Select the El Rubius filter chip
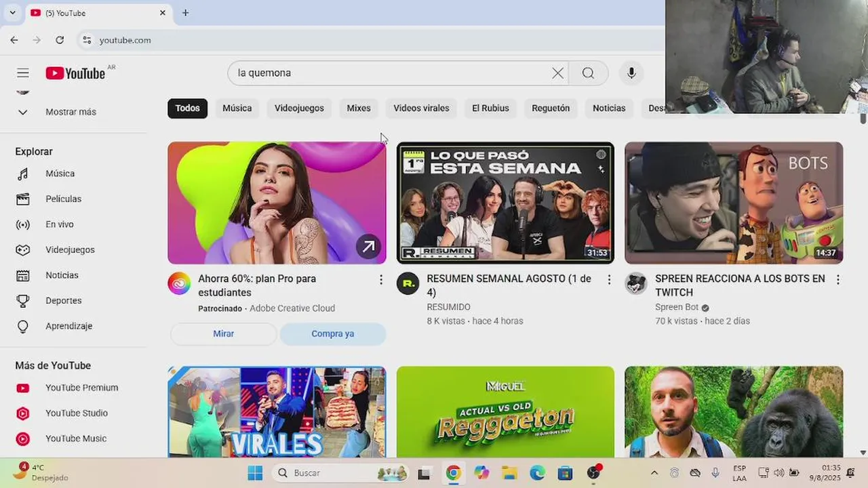Image resolution: width=868 pixels, height=488 pixels. (490, 108)
